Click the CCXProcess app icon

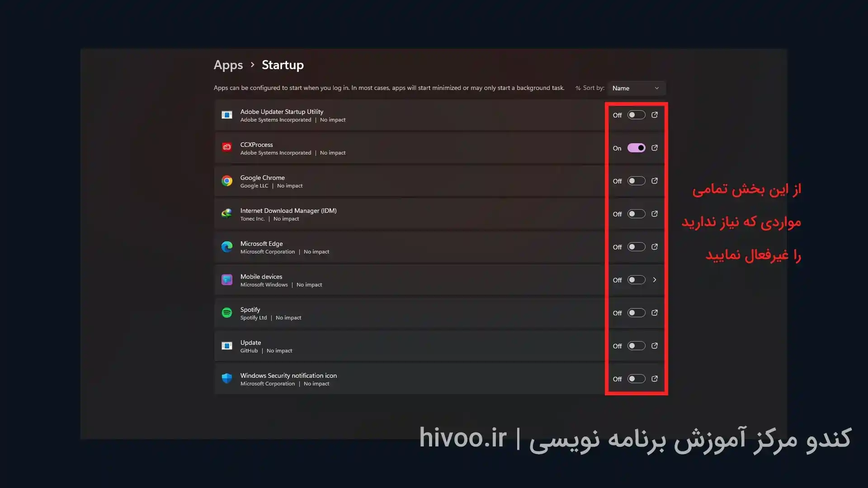point(226,147)
